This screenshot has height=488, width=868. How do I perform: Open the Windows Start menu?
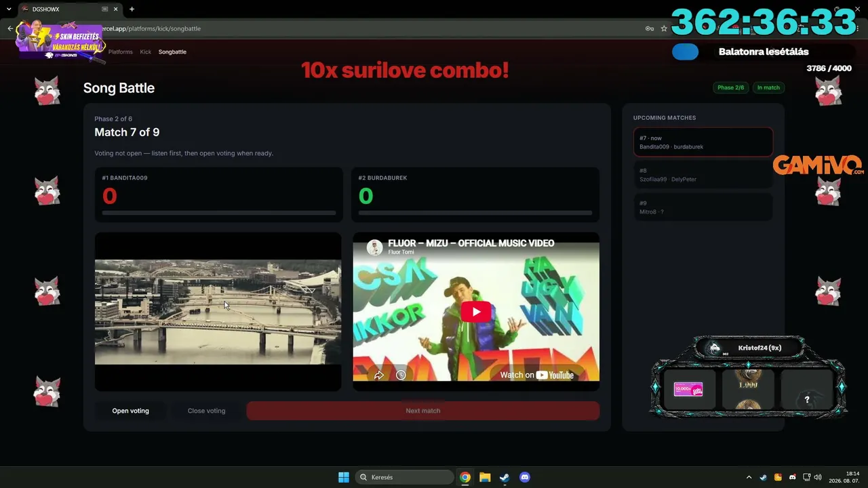coord(344,477)
